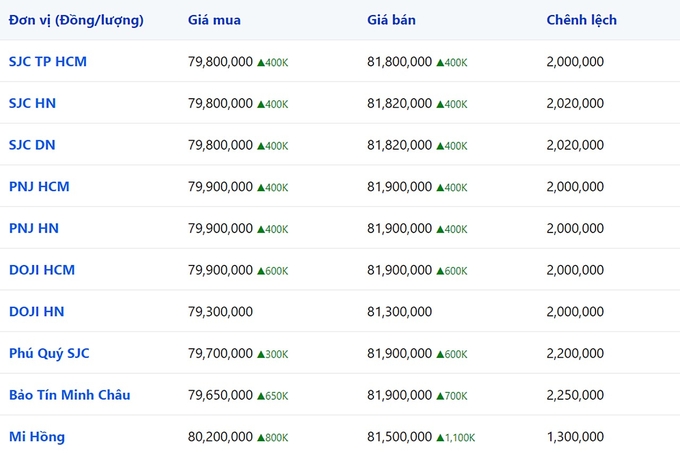Viewport: 680px width, 455px height.
Task: Select SJC TP HCM sell price 81,800,000
Action: [399, 62]
